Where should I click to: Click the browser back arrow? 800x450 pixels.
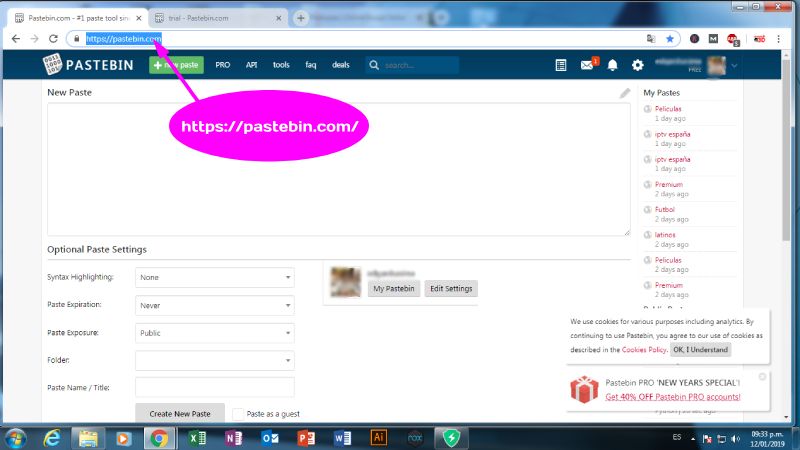pyautogui.click(x=16, y=38)
